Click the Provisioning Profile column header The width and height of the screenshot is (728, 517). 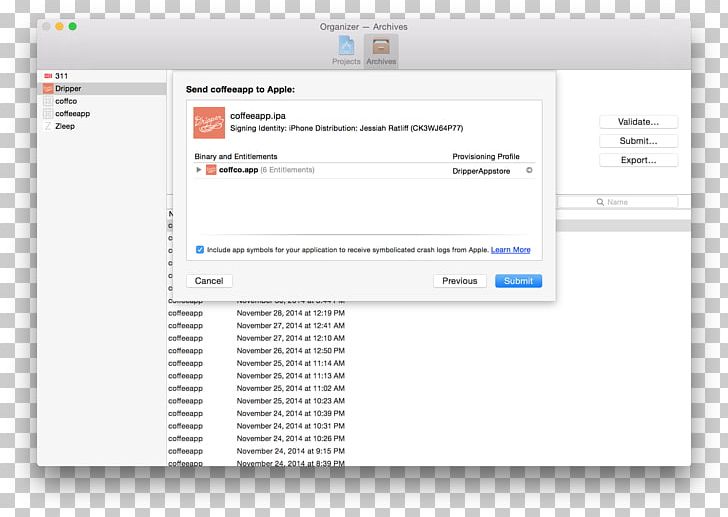(486, 156)
